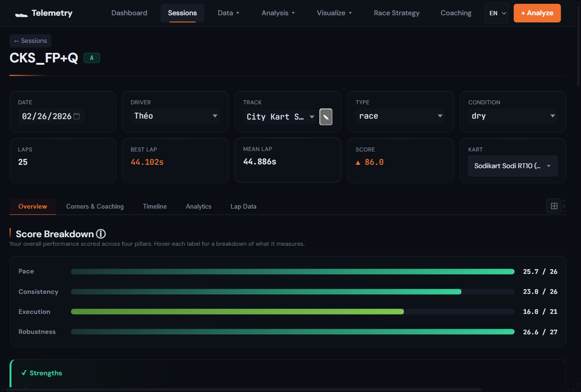Click the Pace score progress bar
Image resolution: width=581 pixels, height=392 pixels.
292,271
